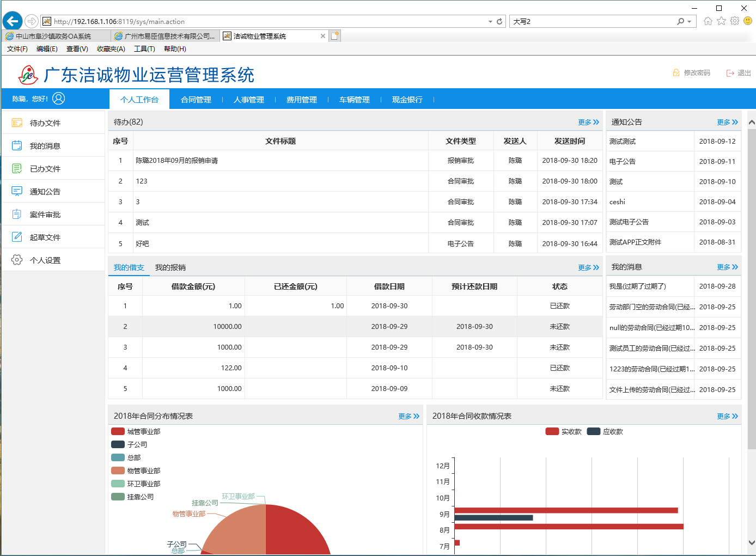Open browser tools gear icon

(x=735, y=21)
